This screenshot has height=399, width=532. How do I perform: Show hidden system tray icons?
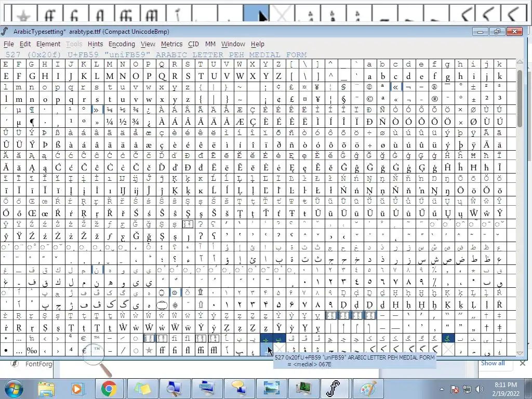coord(442,389)
